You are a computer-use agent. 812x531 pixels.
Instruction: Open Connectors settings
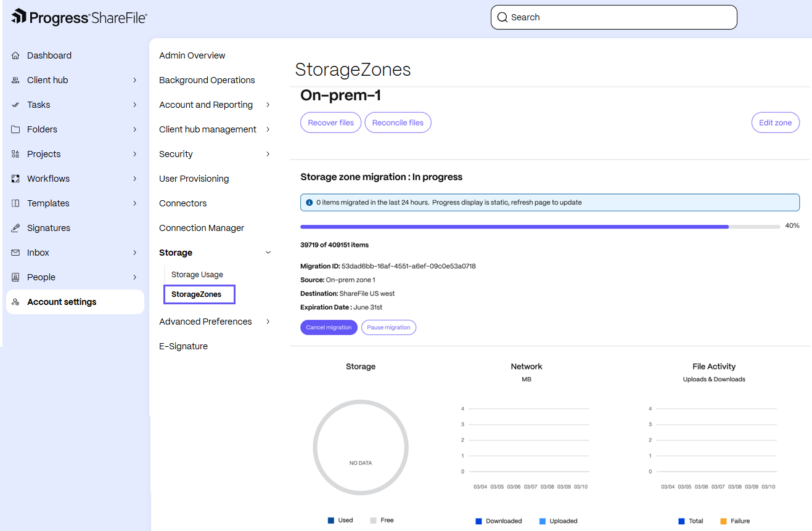pyautogui.click(x=183, y=203)
